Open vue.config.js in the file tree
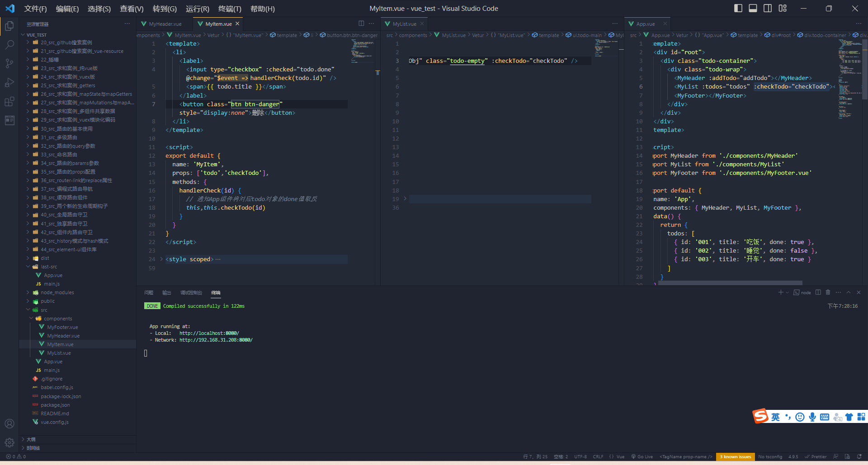868x465 pixels. [x=55, y=422]
